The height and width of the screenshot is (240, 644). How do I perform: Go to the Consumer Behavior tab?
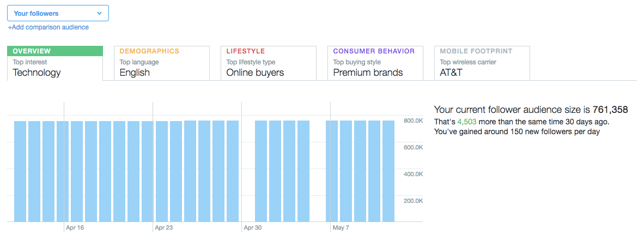click(375, 63)
